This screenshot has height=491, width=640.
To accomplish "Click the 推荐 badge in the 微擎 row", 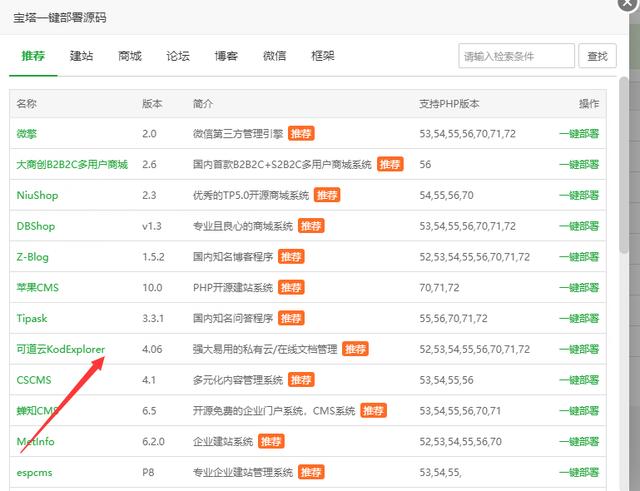I will coord(301,133).
